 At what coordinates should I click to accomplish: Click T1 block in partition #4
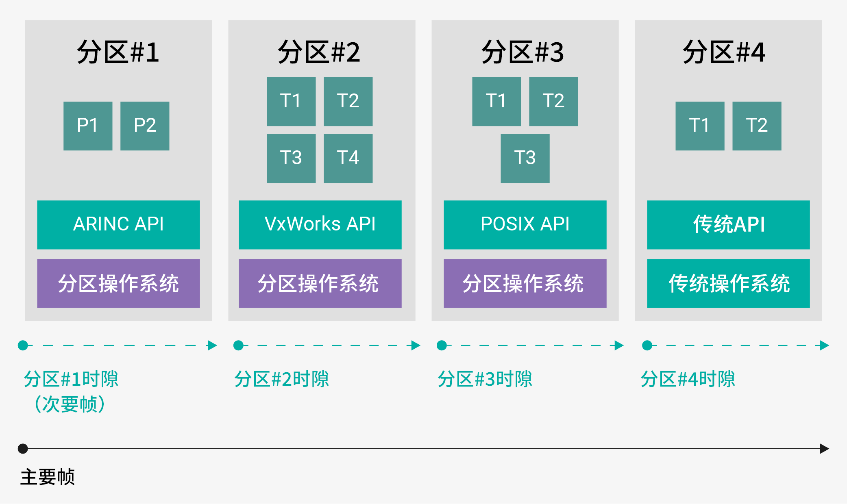700,126
